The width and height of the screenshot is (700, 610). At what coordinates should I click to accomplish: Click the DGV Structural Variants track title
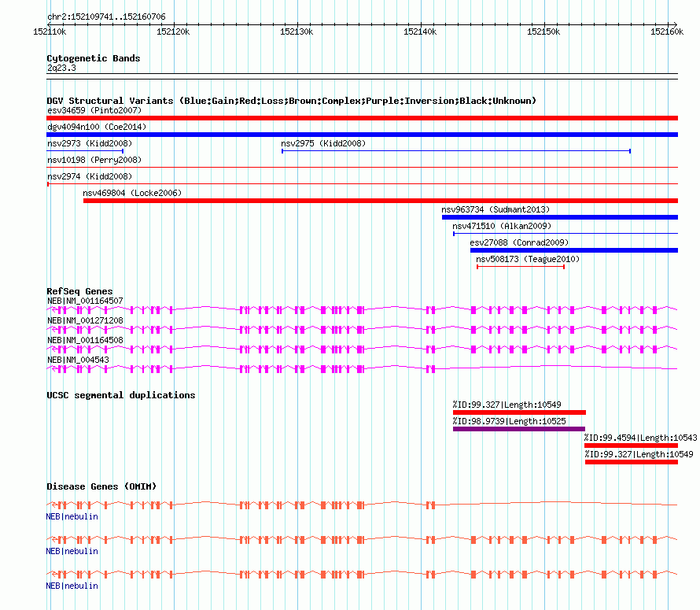point(291,101)
